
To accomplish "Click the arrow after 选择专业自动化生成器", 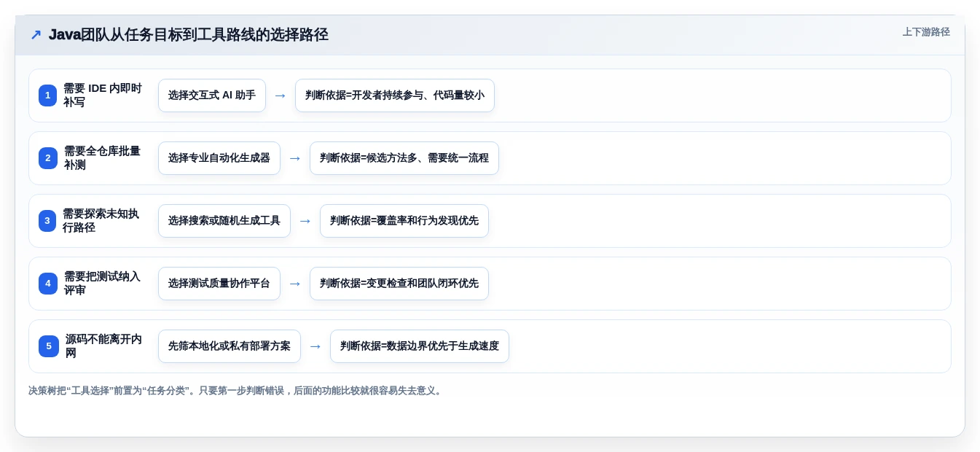I will [295, 158].
